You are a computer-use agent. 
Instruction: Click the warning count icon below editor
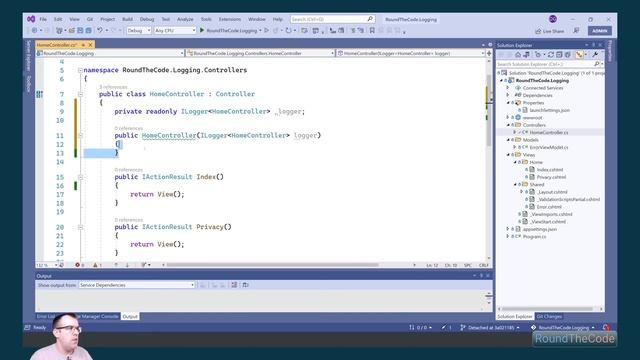click(95, 265)
